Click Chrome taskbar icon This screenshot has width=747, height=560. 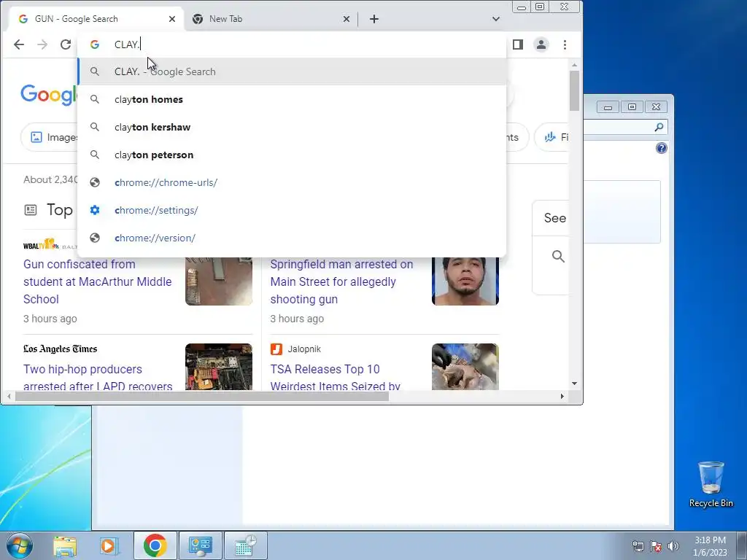coord(155,545)
